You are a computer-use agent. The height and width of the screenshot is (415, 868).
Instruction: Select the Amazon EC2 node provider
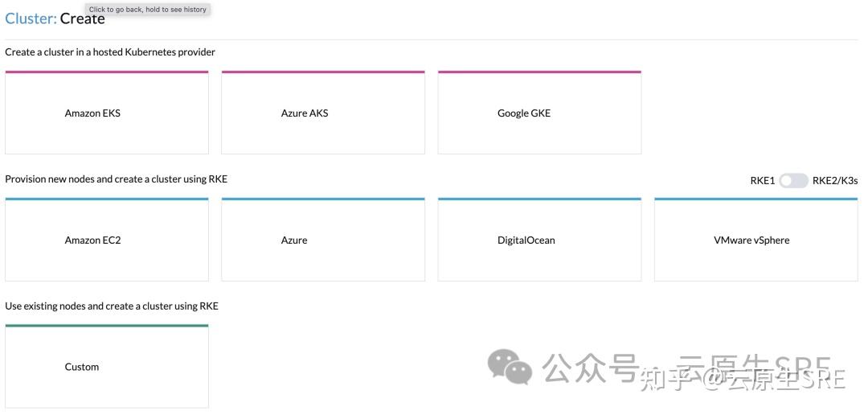[x=107, y=240]
